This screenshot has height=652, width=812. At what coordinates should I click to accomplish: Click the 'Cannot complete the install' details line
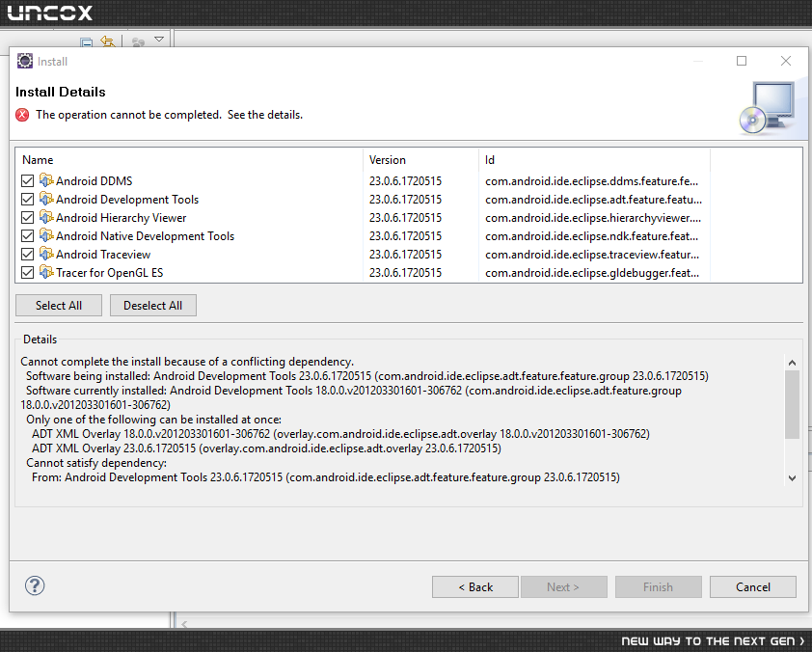(x=187, y=362)
